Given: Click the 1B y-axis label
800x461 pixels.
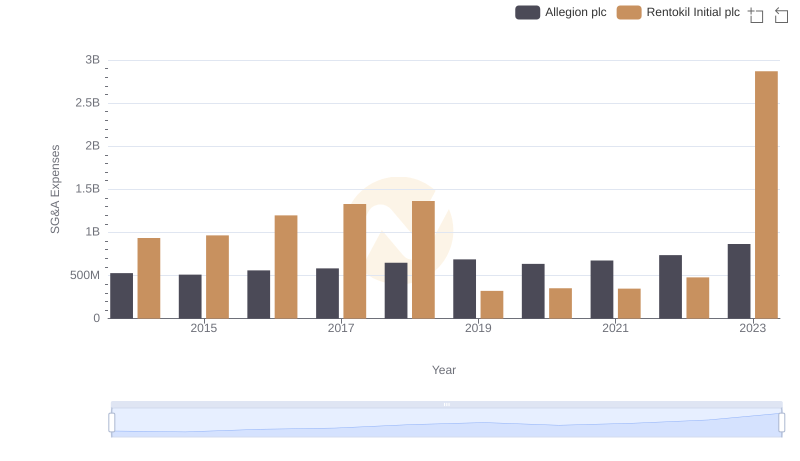Looking at the screenshot, I should (x=92, y=232).
